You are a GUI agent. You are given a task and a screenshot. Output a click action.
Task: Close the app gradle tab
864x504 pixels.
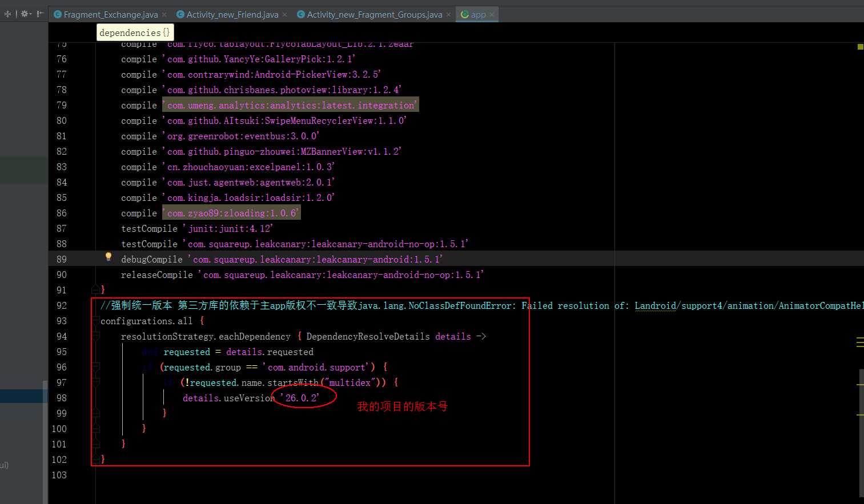[x=492, y=15]
